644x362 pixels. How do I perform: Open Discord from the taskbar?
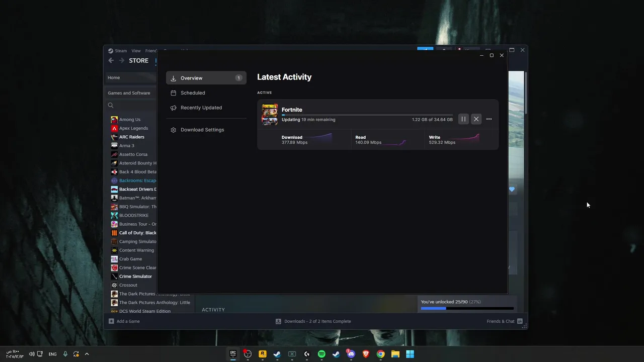coord(351,354)
